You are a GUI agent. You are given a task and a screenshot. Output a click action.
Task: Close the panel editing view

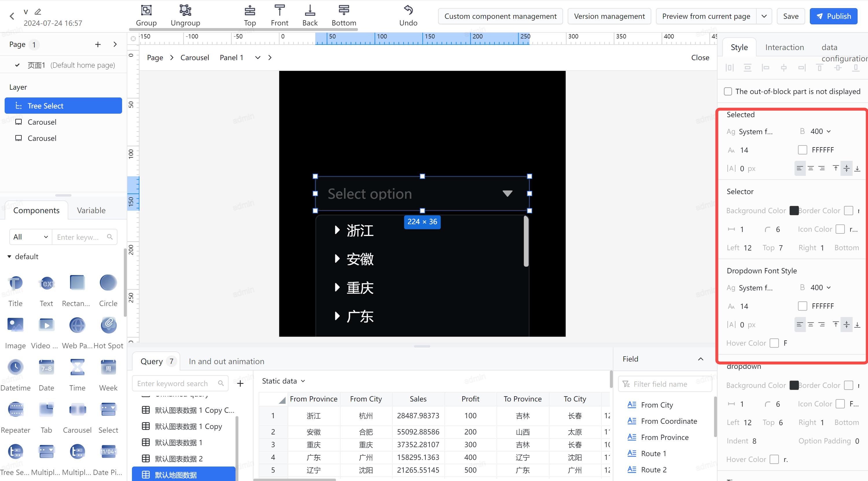click(x=700, y=58)
